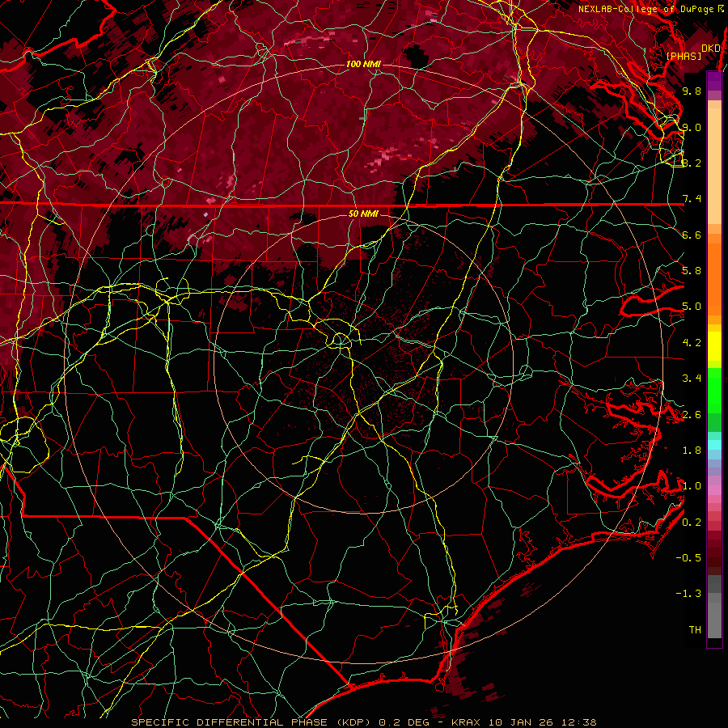This screenshot has width=728, height=728.
Task: Click the '[PHAS]' units label
Action: (x=684, y=56)
